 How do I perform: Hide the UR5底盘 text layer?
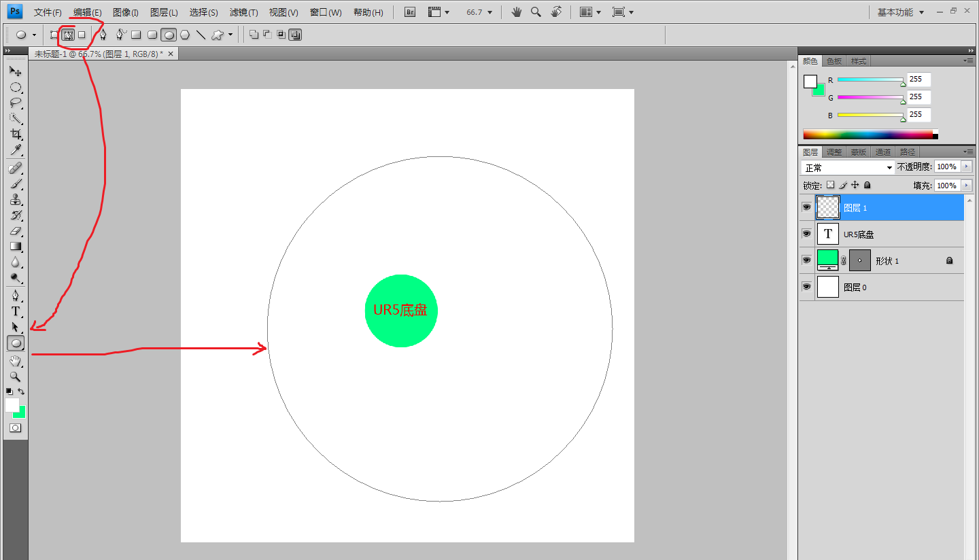(x=807, y=234)
